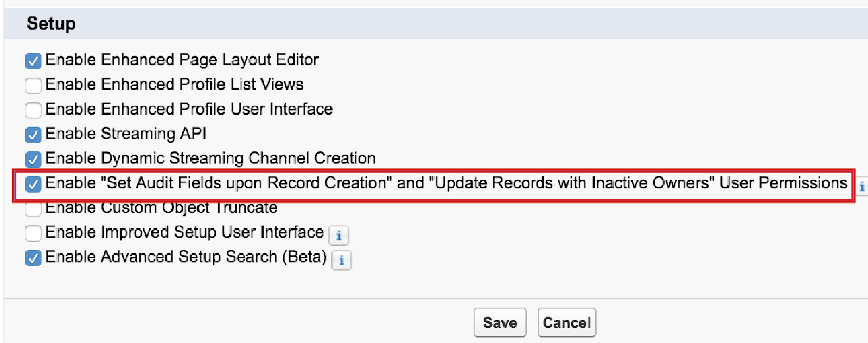
Task: Click the Cancel button
Action: (x=566, y=322)
